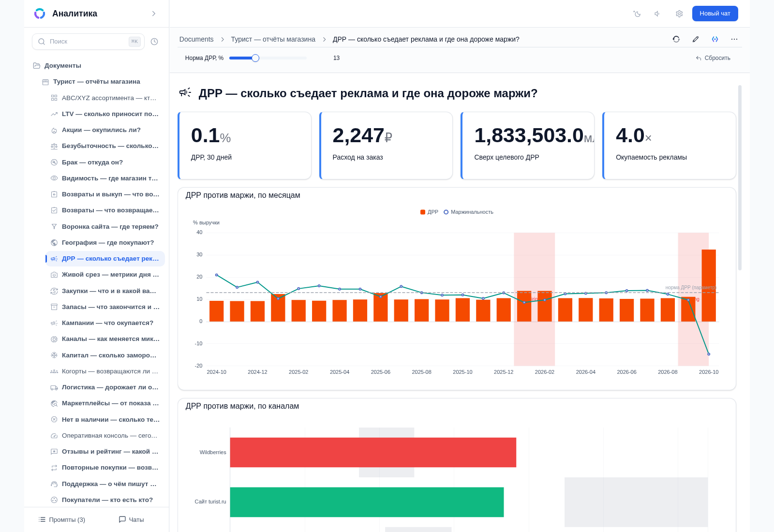Open LTV report in sidebar

(105, 114)
